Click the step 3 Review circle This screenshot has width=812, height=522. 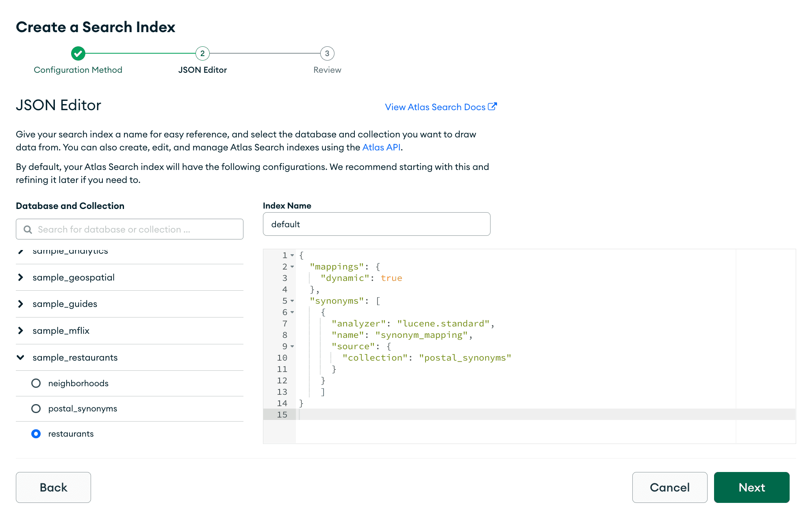pyautogui.click(x=327, y=53)
